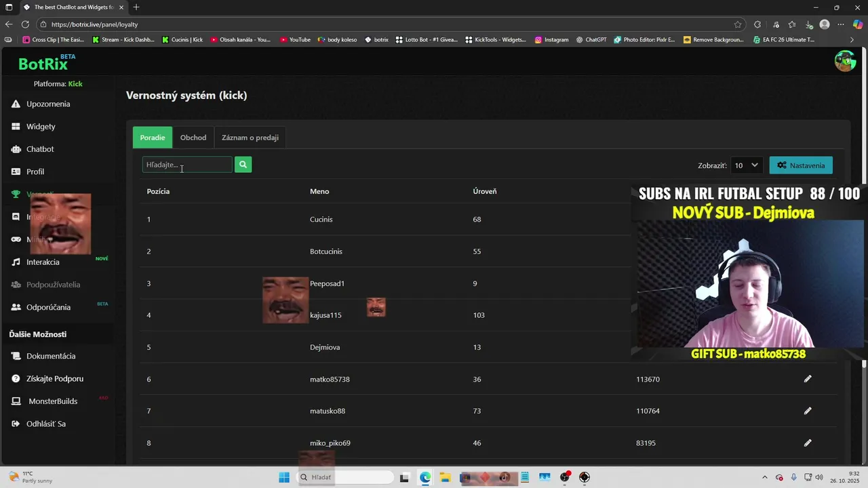Open Microsoft Edge on taskbar
868x488 pixels.
(425, 477)
